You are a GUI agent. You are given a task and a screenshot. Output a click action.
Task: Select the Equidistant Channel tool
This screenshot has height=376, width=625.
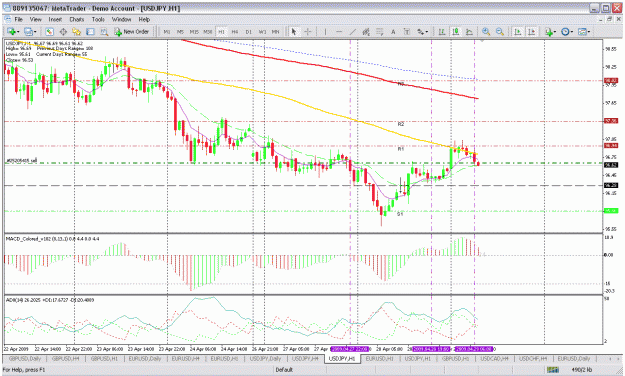pos(366,31)
